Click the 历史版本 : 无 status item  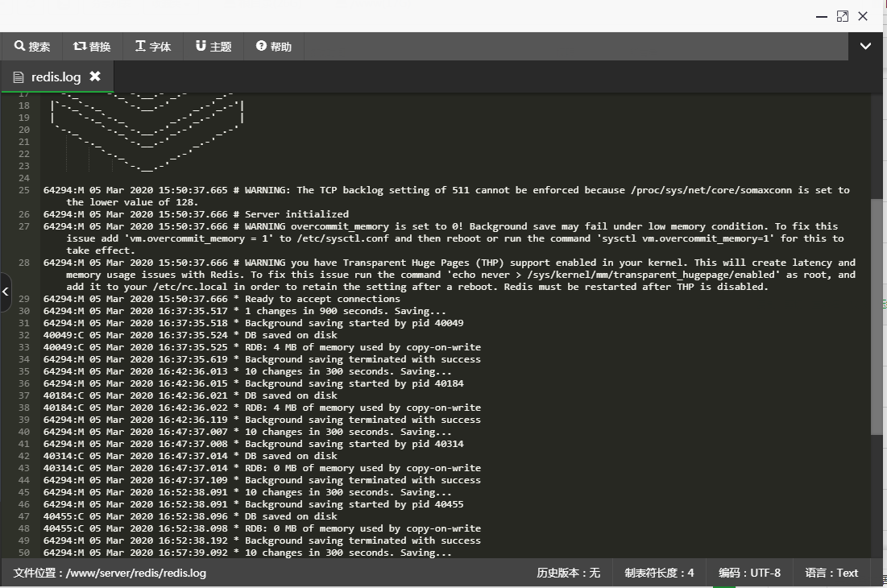(x=568, y=573)
